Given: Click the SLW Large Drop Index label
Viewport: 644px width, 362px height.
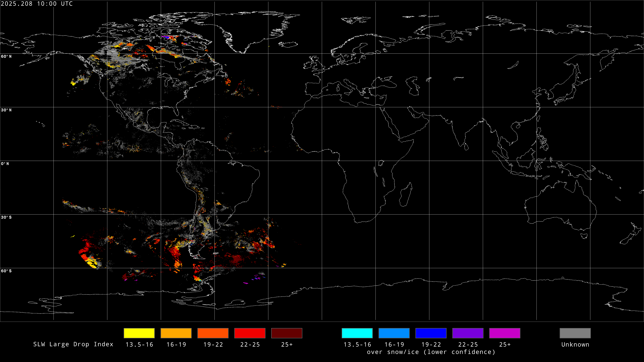Looking at the screenshot, I should tap(73, 344).
